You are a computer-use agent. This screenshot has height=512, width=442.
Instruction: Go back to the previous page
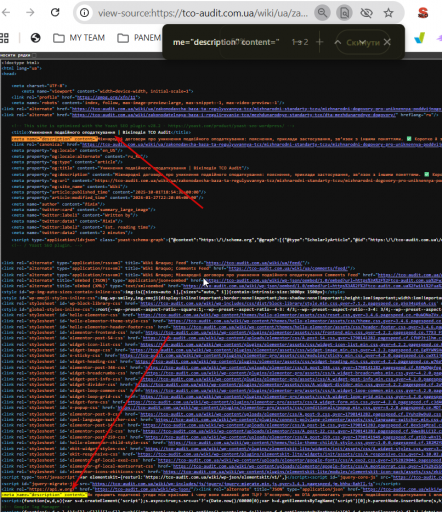pyautogui.click(x=6, y=13)
